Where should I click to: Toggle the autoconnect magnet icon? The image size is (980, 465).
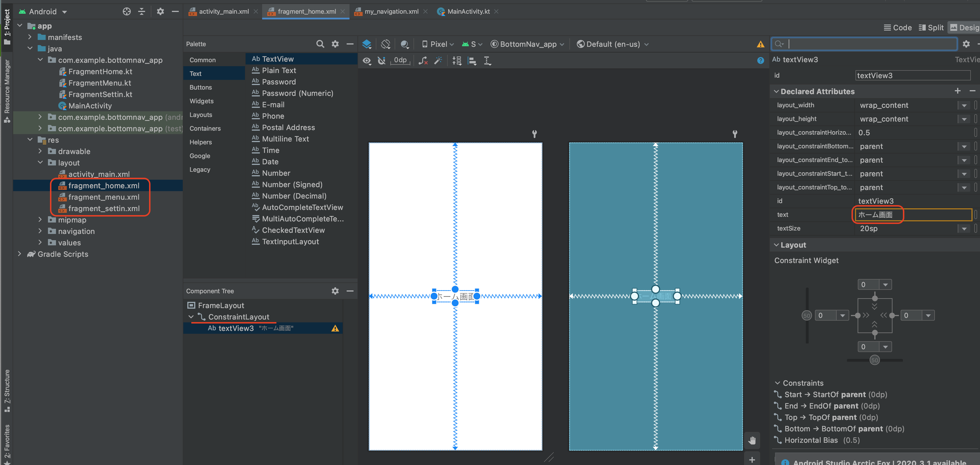[381, 60]
